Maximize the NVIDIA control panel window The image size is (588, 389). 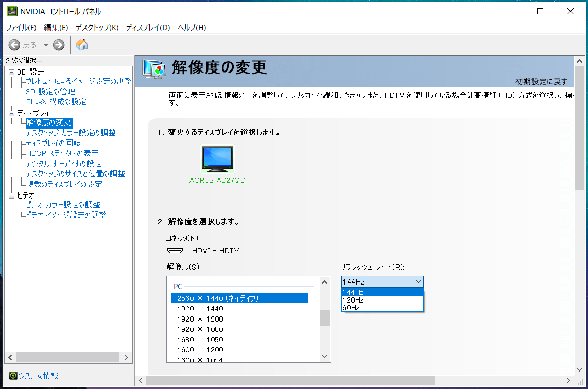540,11
